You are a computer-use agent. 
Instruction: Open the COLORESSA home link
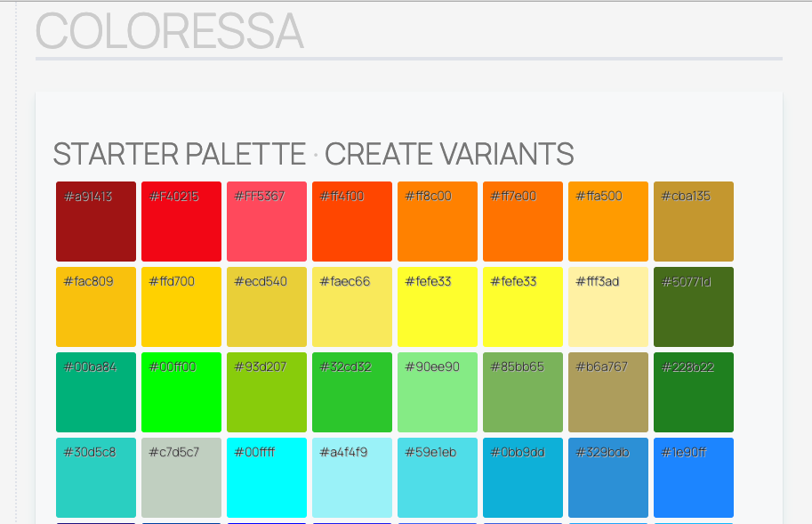click(x=168, y=32)
